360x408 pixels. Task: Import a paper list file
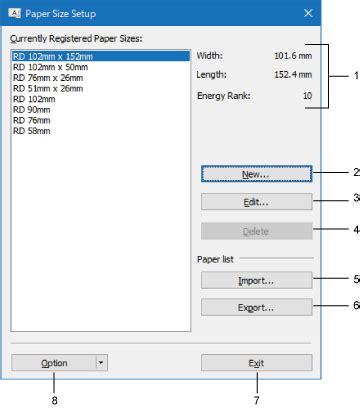256,280
